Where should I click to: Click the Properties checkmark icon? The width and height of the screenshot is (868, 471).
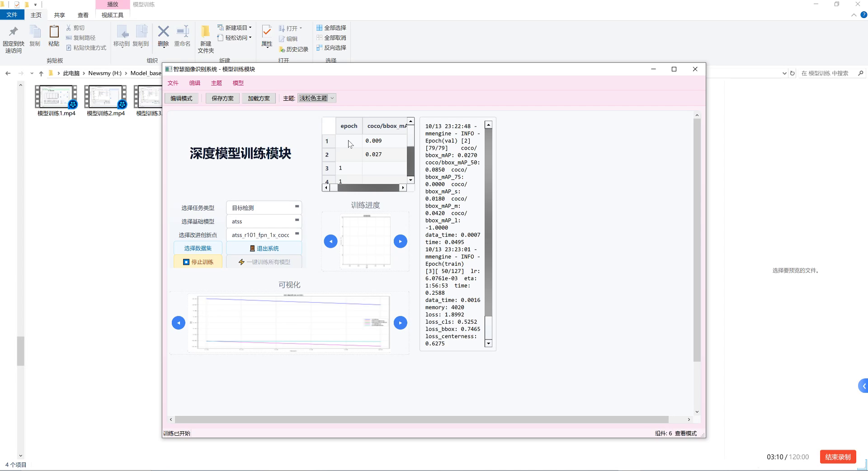pos(267,32)
